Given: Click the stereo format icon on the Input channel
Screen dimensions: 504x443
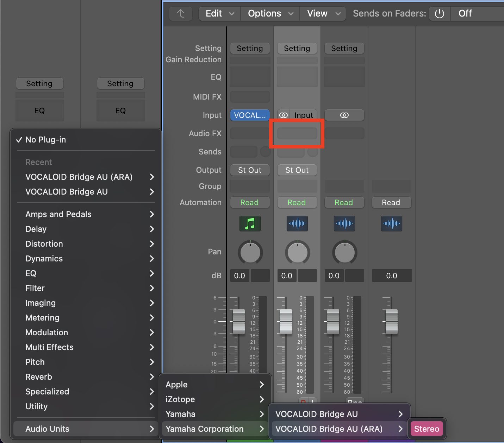Looking at the screenshot, I should [283, 115].
